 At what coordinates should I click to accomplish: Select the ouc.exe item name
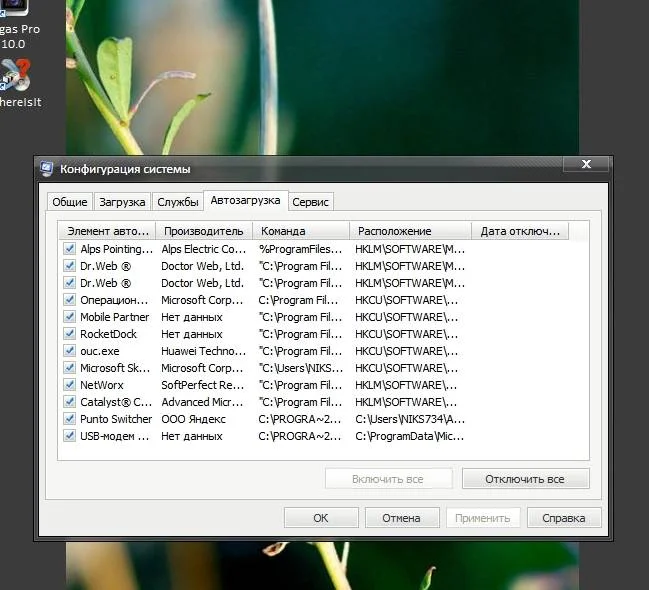(x=100, y=351)
